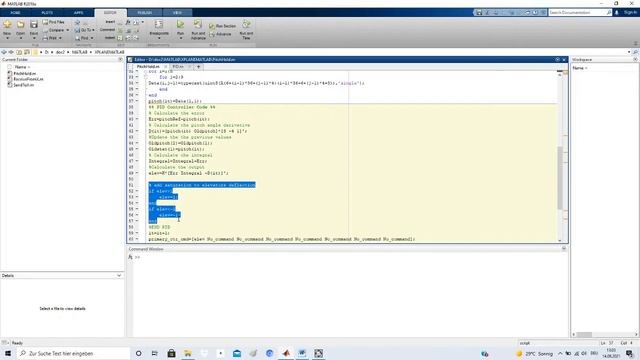Image resolution: width=640 pixels, height=360 pixels.
Task: Expand the Details panel chevron
Action: click(x=119, y=276)
